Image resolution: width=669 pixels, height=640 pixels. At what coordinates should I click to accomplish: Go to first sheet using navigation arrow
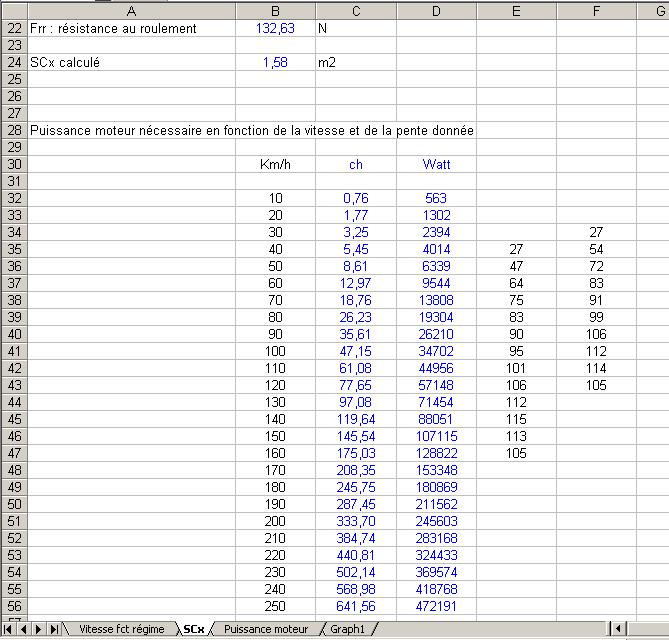pyautogui.click(x=10, y=630)
